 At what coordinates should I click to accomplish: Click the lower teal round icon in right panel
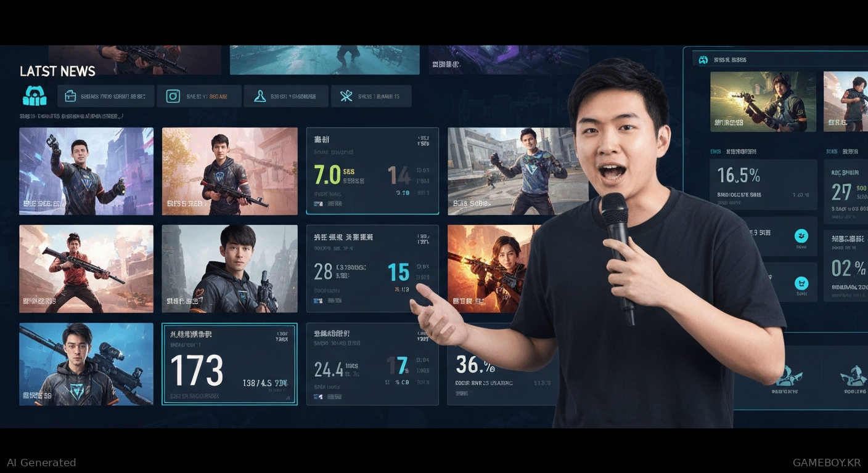point(801,283)
